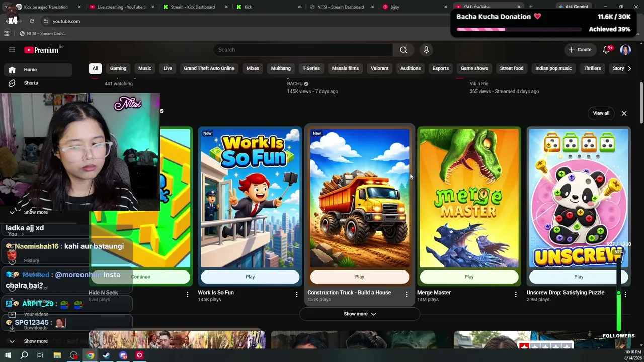644x362 pixels.
Task: Select the Esports chip
Action: click(x=441, y=68)
